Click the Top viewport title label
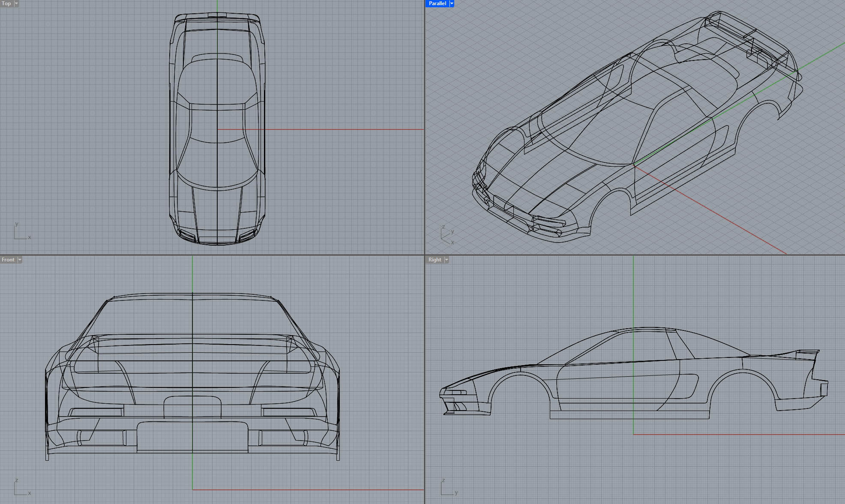The height and width of the screenshot is (504, 845). click(x=6, y=3)
